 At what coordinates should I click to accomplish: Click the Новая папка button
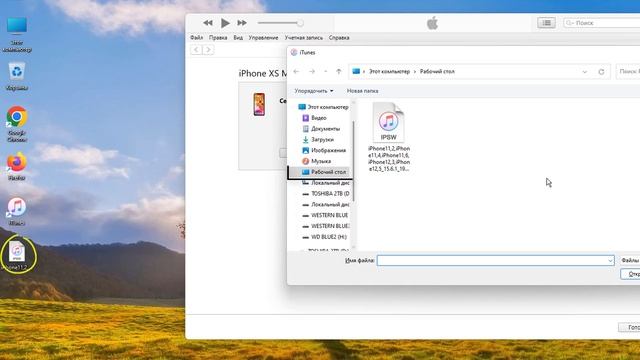click(x=362, y=91)
